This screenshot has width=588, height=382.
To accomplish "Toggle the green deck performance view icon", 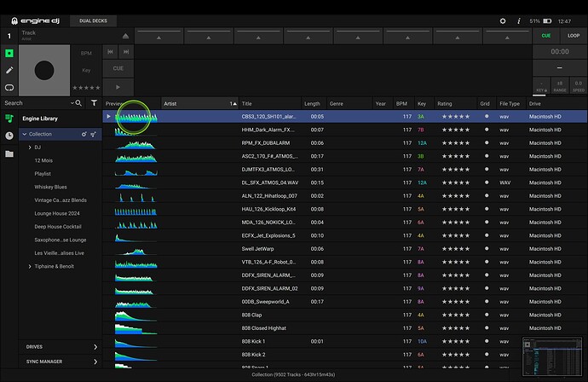I will coord(9,53).
